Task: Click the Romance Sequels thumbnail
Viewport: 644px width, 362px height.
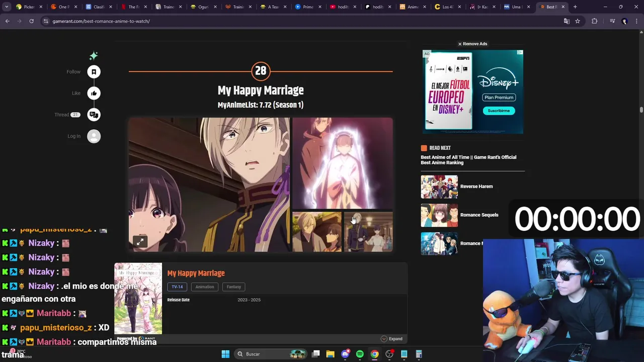Action: pyautogui.click(x=439, y=215)
